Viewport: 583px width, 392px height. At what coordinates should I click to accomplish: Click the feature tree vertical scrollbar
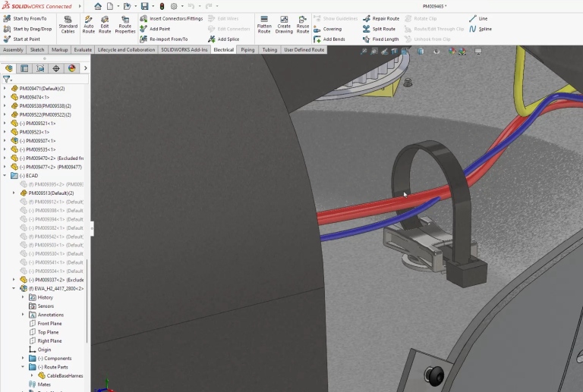(x=87, y=303)
